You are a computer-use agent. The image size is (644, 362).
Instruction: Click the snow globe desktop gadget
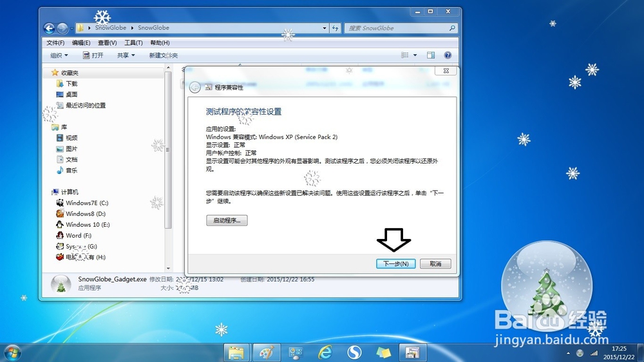(x=547, y=285)
